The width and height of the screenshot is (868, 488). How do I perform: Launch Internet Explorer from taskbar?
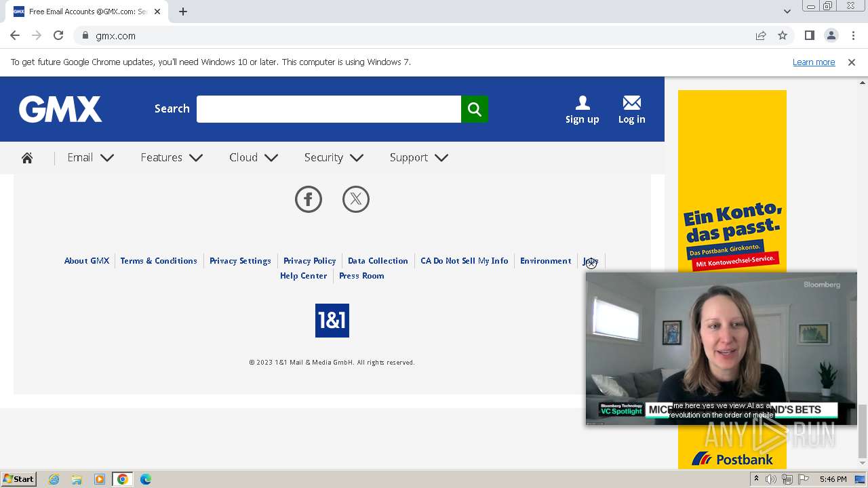point(54,479)
